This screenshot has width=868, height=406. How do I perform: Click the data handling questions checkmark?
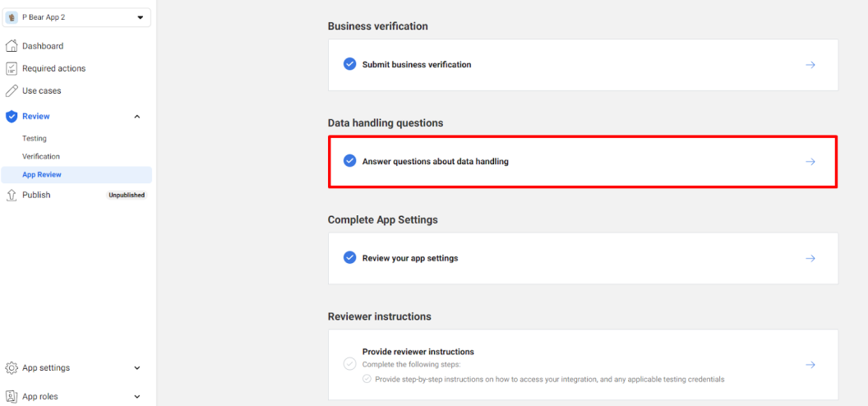point(349,161)
